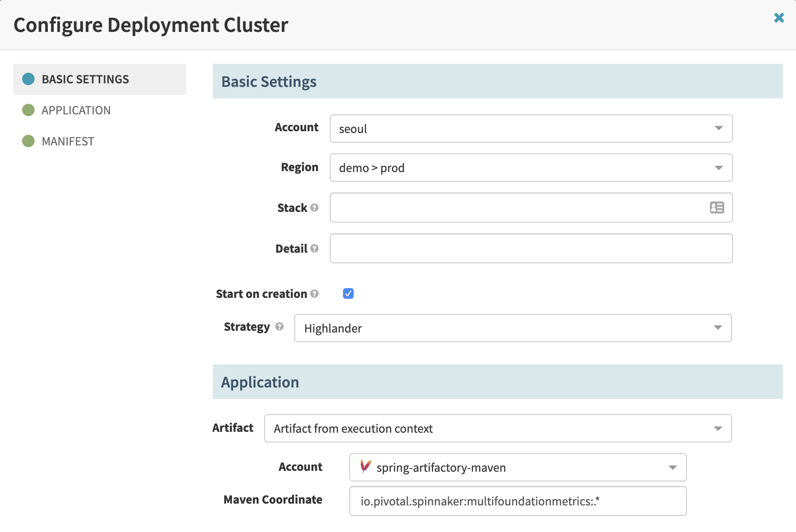Click the green status dot beside APPLICATION
Image resolution: width=796 pixels, height=532 pixels.
[28, 110]
